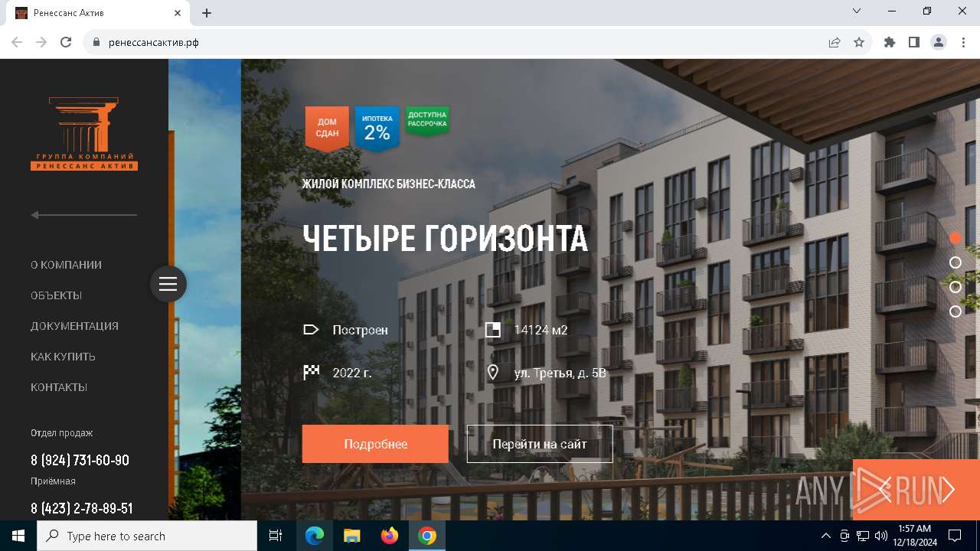
Task: Open Task View on the taskbar
Action: (276, 536)
